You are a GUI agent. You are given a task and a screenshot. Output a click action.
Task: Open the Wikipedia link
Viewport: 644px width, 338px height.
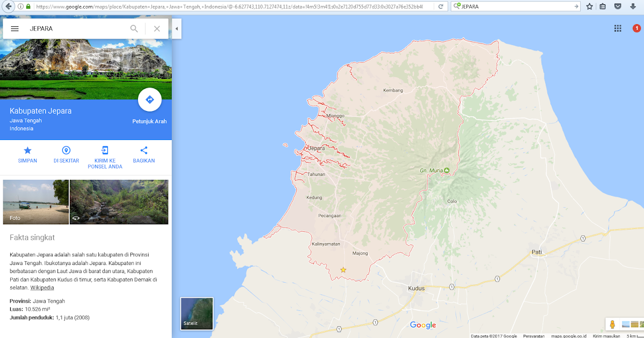[x=42, y=287]
